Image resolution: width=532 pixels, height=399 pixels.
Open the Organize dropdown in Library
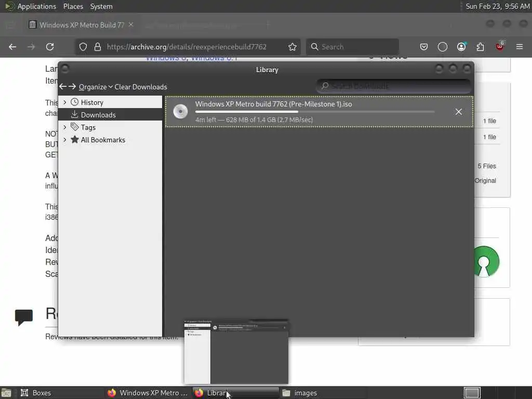[x=96, y=87]
